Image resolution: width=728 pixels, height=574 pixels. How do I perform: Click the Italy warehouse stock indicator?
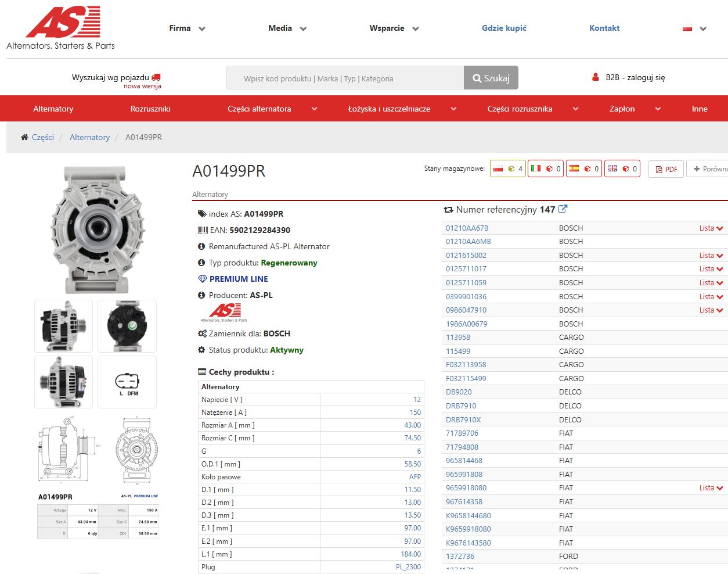point(545,168)
